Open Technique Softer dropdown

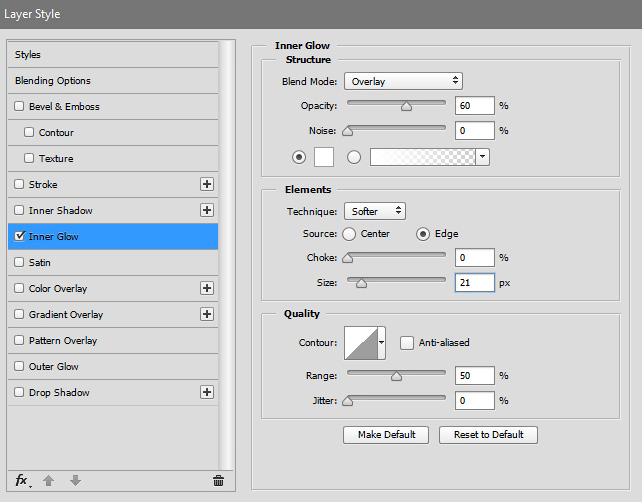375,211
